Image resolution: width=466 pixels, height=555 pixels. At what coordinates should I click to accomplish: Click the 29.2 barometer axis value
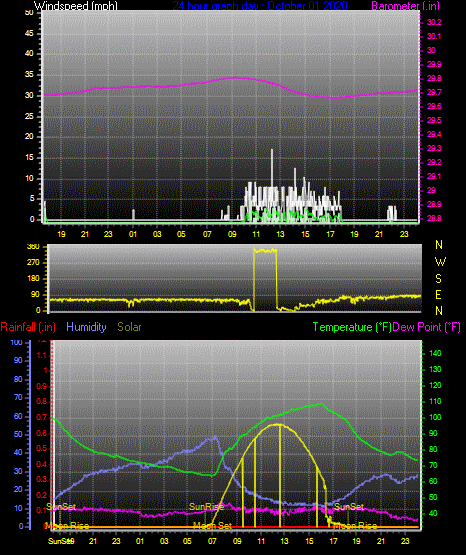[434, 162]
